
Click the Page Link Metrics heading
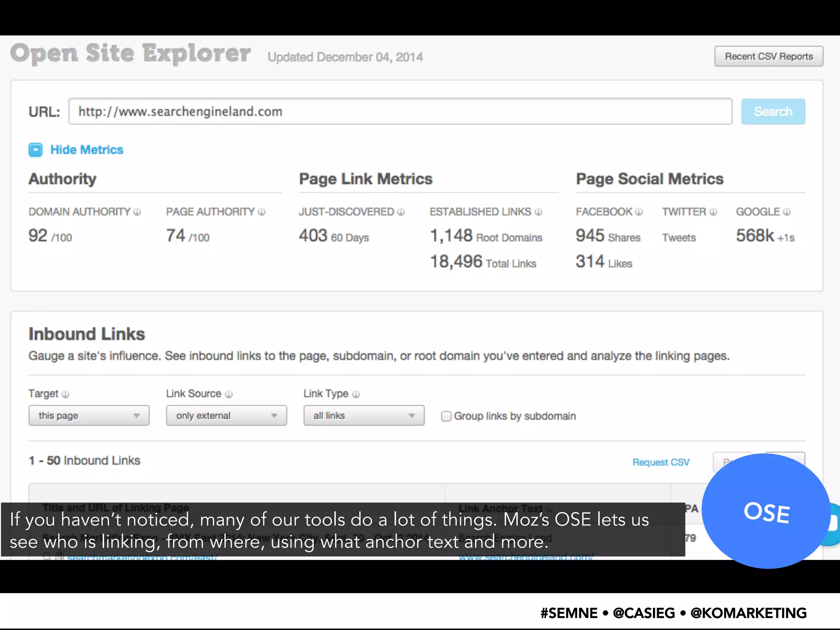coord(366,179)
